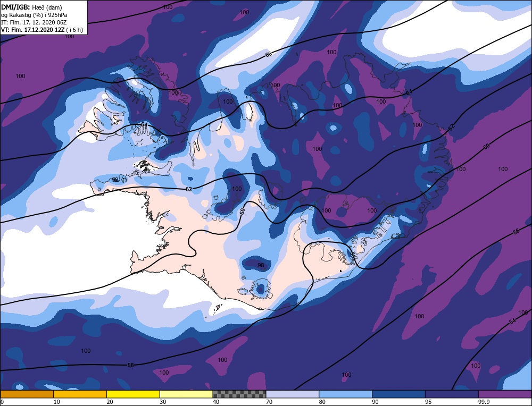Image resolution: width=532 pixels, height=406 pixels.
Task: Click the medium blue 90–95 legend swatch
Action: click(x=398, y=394)
